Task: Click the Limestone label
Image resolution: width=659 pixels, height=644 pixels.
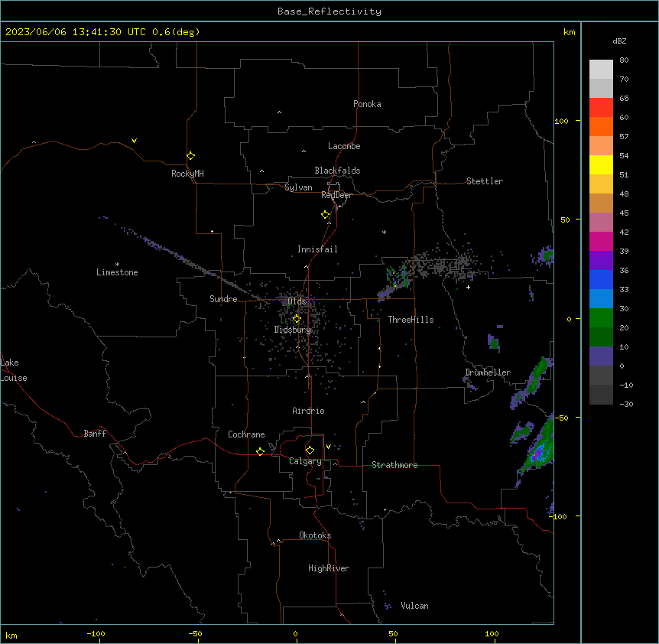Action: pyautogui.click(x=117, y=272)
